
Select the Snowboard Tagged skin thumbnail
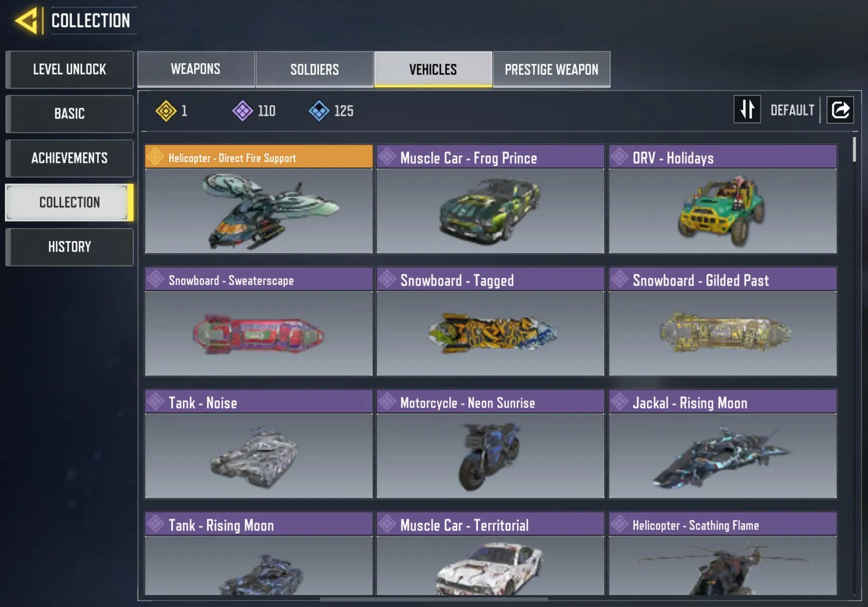point(490,333)
